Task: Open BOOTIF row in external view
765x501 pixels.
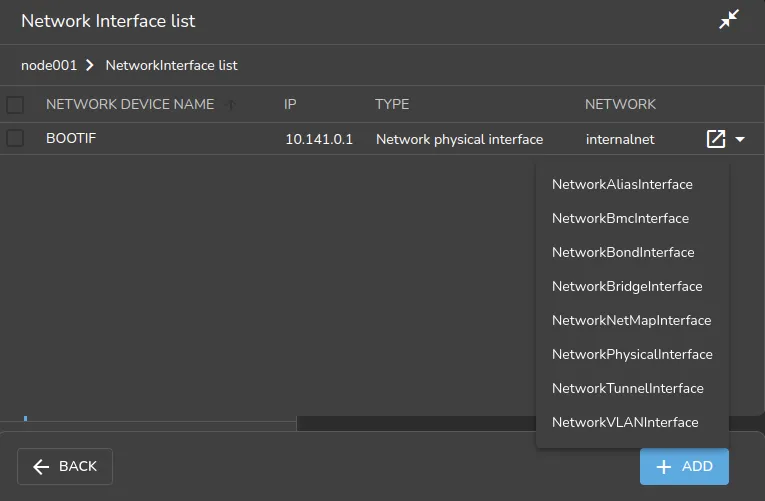Action: pyautogui.click(x=716, y=139)
